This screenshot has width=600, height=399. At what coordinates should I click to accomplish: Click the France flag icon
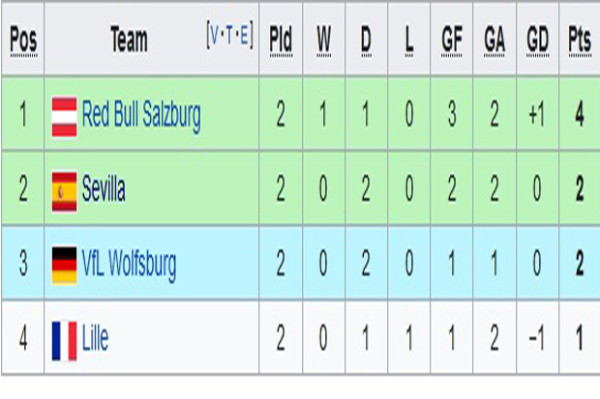[x=64, y=341]
